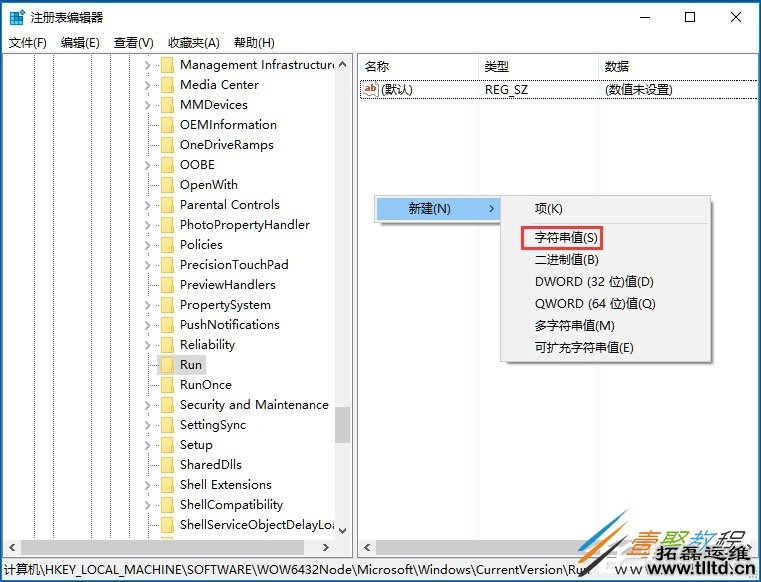Image resolution: width=761 pixels, height=582 pixels.
Task: Expand the Shell Extensions node
Action: coord(148,484)
